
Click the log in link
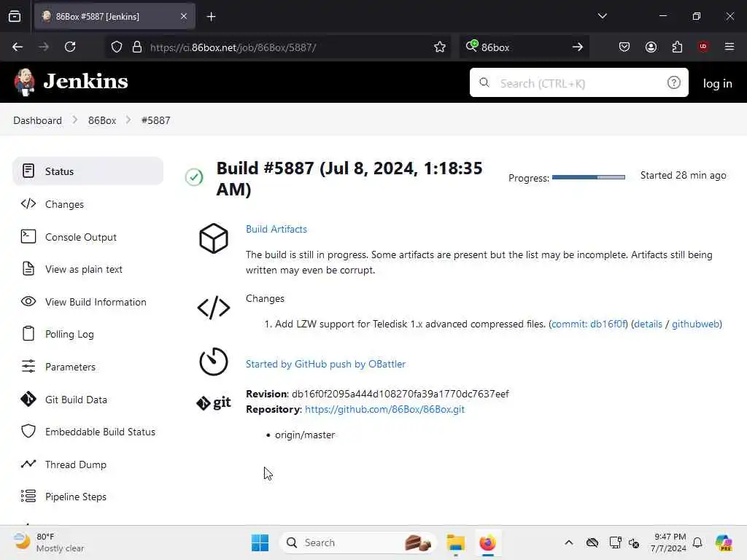coord(718,83)
